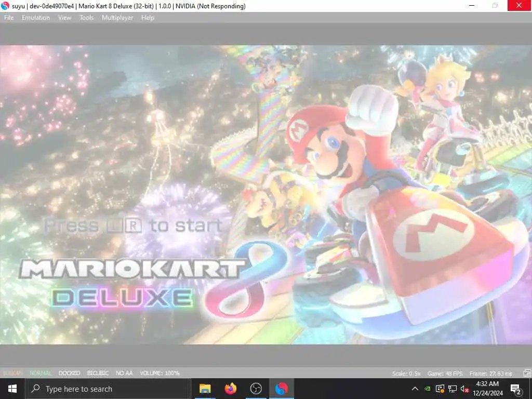Change the BICUBIC scaling filter setting

98,373
